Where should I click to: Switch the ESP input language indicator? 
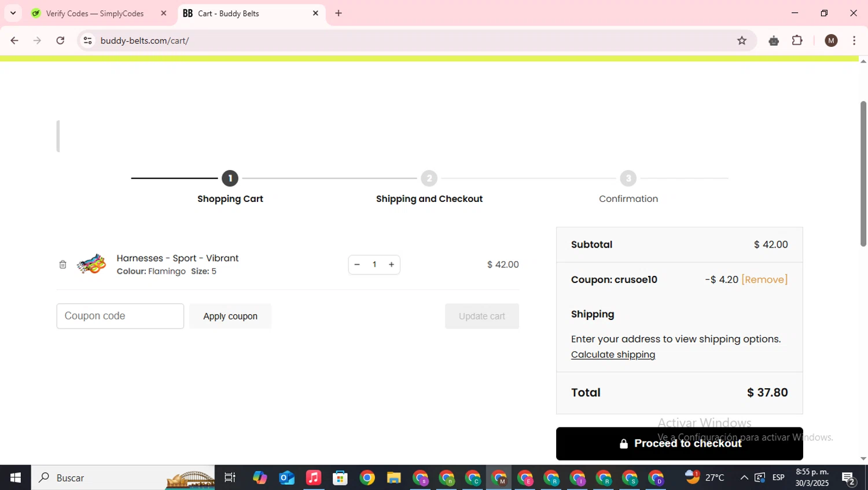[x=778, y=478]
